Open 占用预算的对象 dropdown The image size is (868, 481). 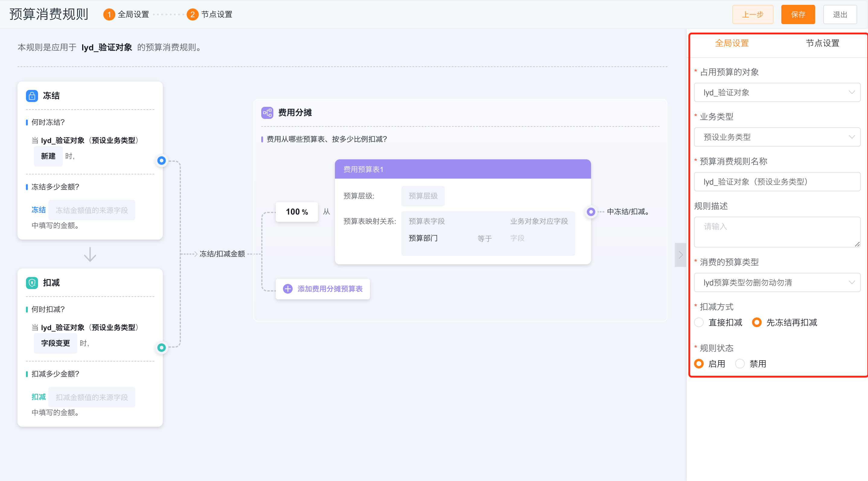[x=777, y=93]
